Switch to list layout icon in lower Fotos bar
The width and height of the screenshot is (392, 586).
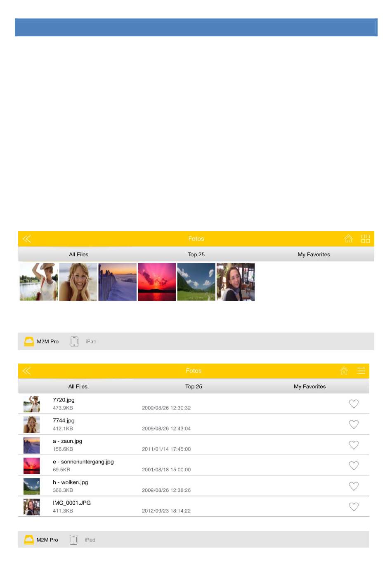coord(361,371)
